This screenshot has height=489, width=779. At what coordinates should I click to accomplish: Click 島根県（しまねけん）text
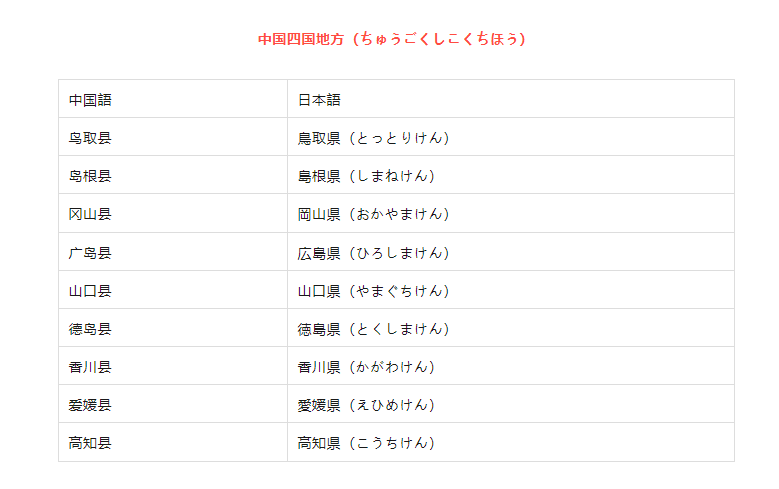point(366,176)
